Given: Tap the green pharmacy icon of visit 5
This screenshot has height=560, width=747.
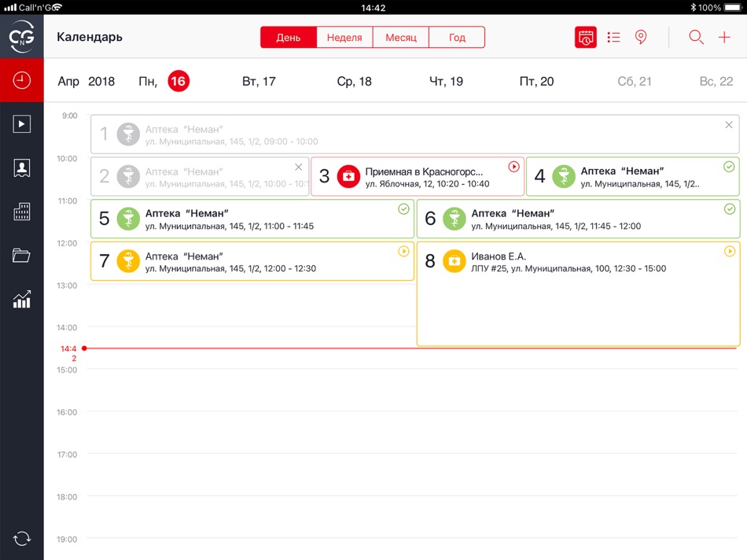Looking at the screenshot, I should (x=128, y=219).
